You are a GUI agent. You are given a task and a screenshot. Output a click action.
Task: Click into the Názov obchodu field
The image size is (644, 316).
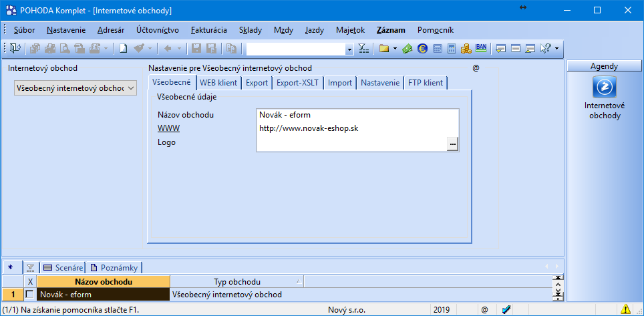tap(357, 116)
